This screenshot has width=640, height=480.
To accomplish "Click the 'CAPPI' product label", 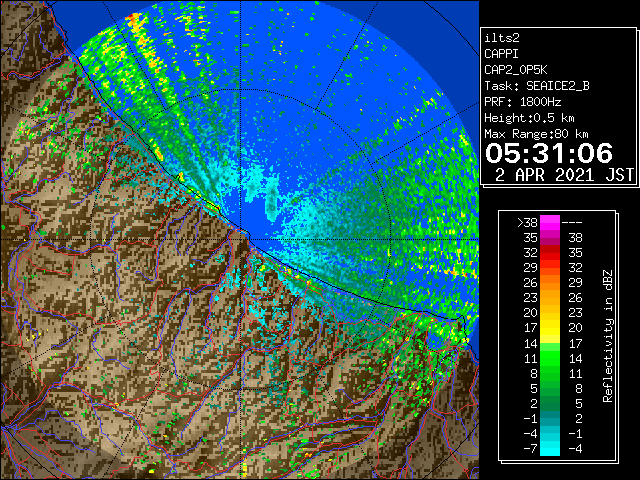I will click(501, 54).
